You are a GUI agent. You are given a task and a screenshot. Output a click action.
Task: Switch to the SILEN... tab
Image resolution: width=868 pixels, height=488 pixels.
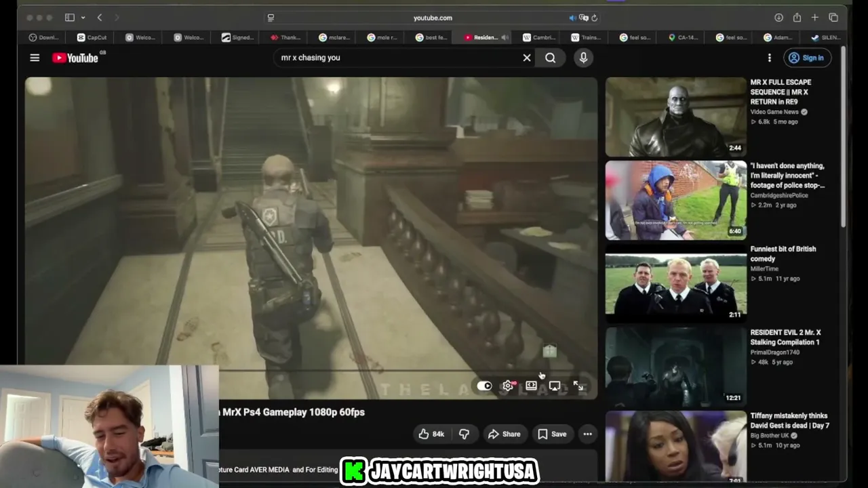point(825,37)
